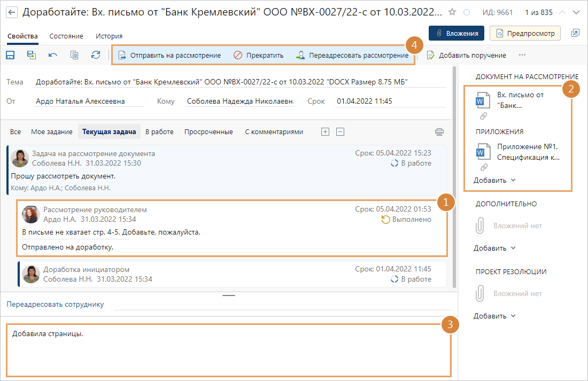Collapse all tasks with minus icon
This screenshot has height=381, width=588.
(x=340, y=132)
